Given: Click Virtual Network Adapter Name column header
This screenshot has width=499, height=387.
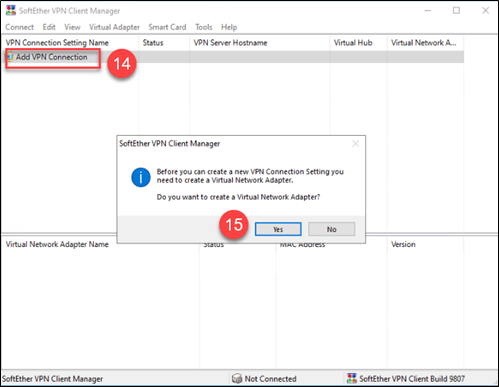Looking at the screenshot, I should coord(57,244).
